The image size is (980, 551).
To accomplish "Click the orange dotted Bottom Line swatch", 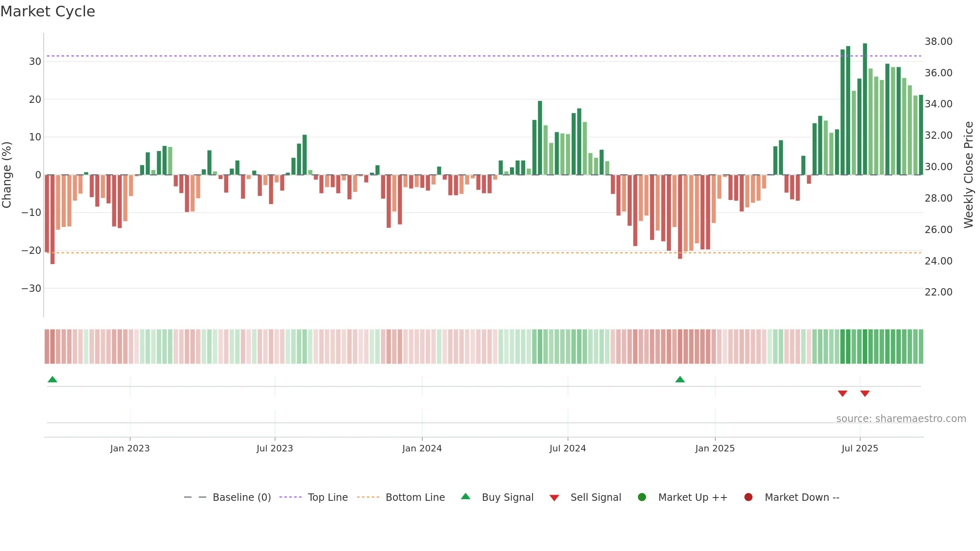I will [368, 497].
